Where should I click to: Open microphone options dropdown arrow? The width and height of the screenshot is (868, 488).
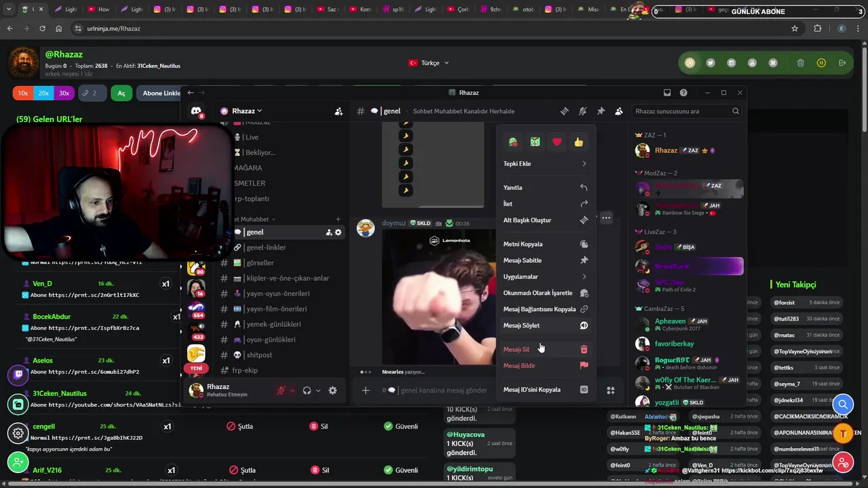click(293, 390)
